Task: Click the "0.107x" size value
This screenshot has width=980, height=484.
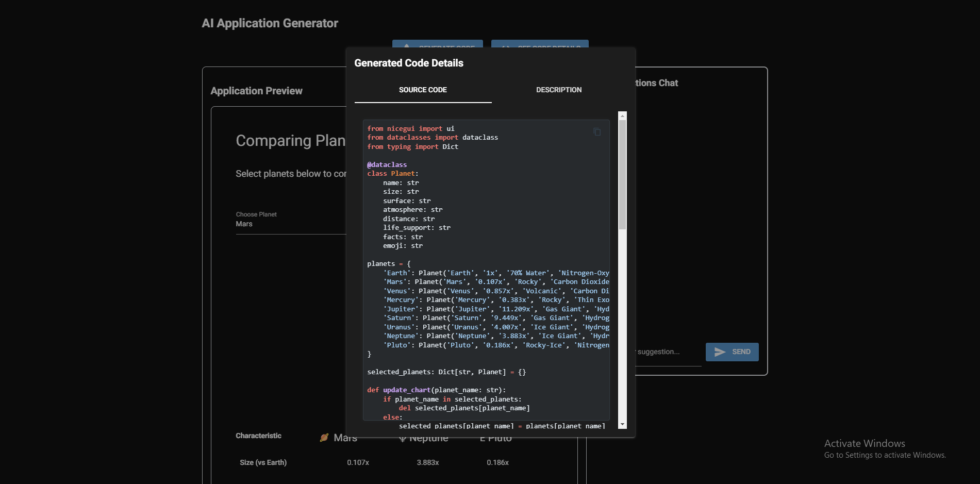Action: coord(358,463)
